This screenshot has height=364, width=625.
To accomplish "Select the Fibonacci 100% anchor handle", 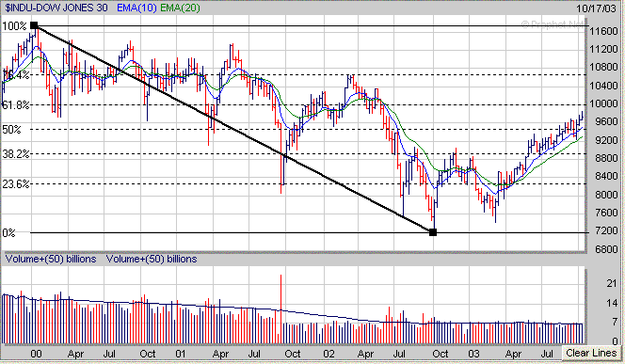I will coord(34,26).
